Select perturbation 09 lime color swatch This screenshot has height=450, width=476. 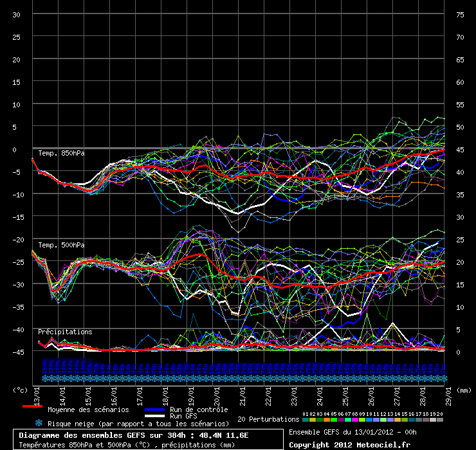click(362, 420)
